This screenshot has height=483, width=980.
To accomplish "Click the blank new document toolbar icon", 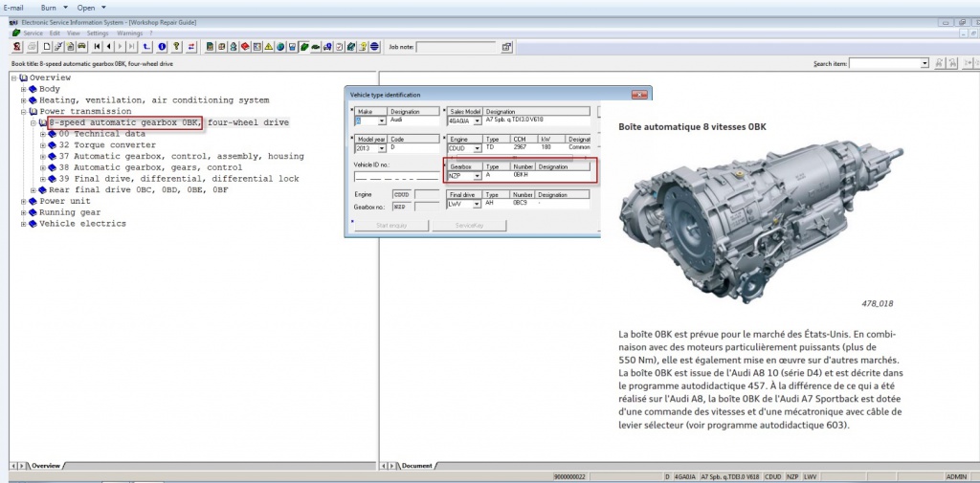I will coord(46,46).
